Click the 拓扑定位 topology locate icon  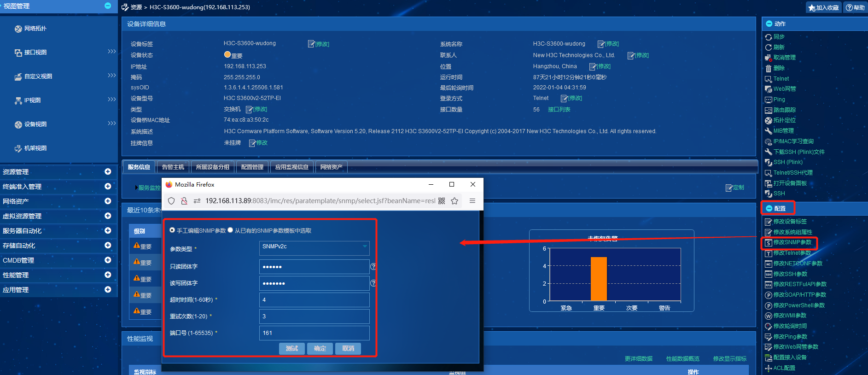768,120
